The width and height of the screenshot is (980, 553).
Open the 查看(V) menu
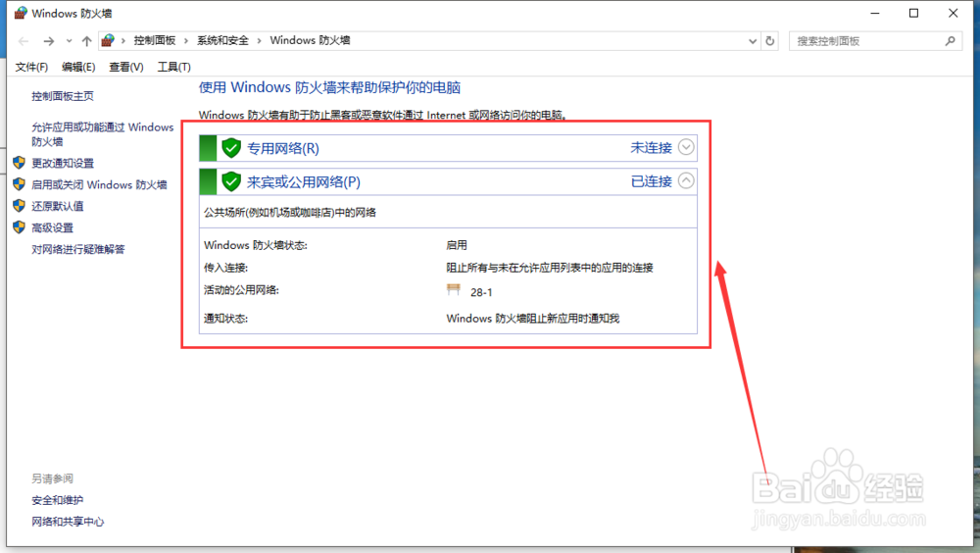126,67
